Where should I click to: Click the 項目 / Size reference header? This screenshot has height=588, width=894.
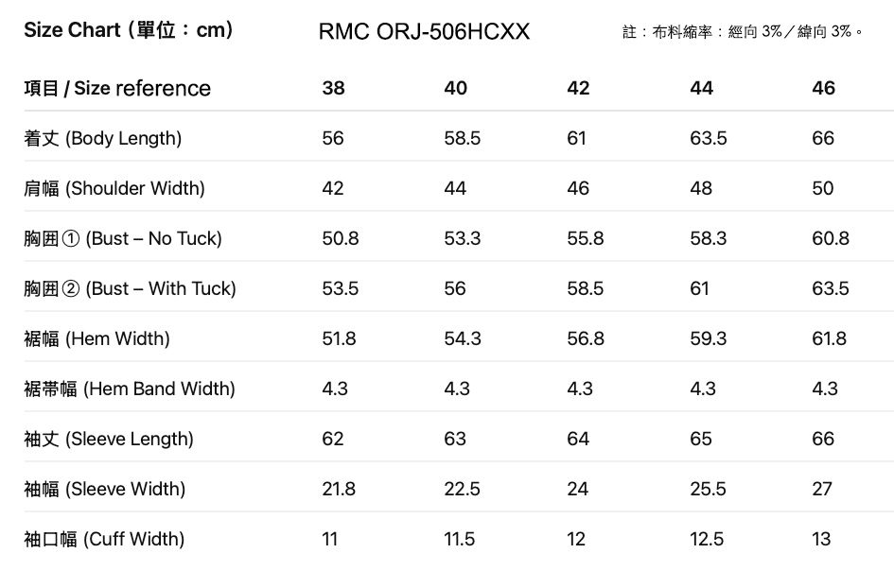[117, 88]
